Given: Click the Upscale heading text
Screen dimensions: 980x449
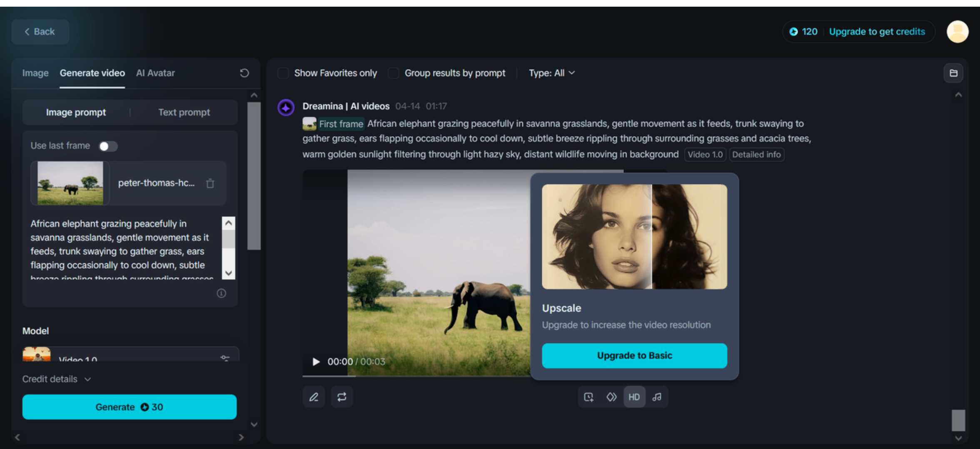Looking at the screenshot, I should (561, 308).
